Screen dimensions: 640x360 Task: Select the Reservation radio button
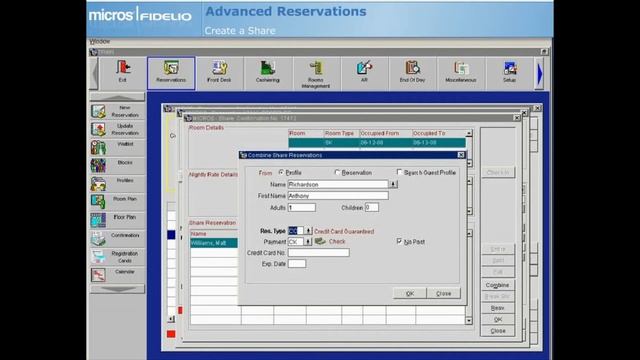pyautogui.click(x=337, y=173)
